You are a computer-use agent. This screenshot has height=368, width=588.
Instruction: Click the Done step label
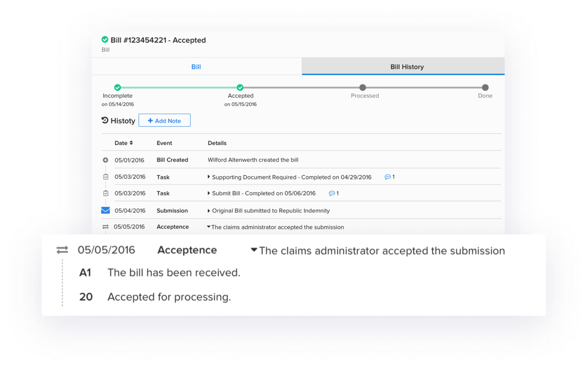coord(485,96)
